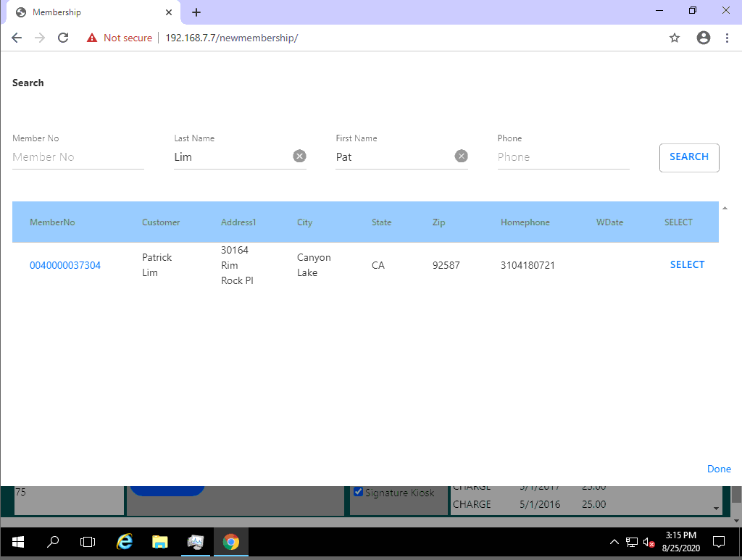Open new browser tab
This screenshot has width=742, height=560.
[196, 12]
